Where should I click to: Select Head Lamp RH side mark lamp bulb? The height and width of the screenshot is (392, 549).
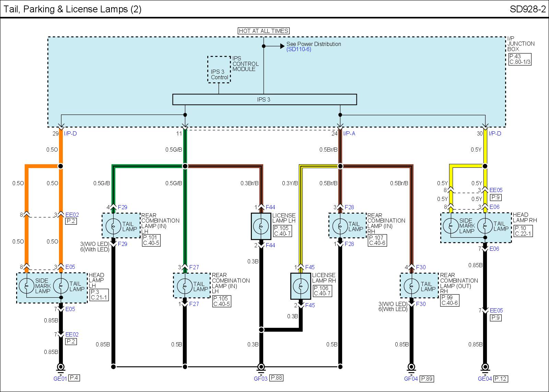pyautogui.click(x=450, y=226)
